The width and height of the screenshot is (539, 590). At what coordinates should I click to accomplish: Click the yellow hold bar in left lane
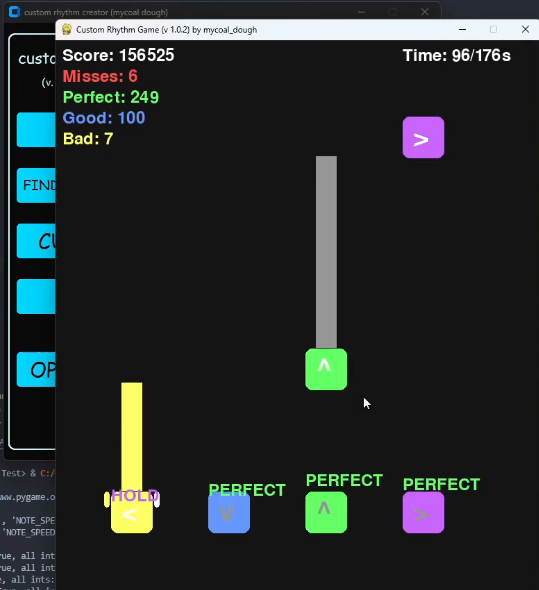tap(132, 437)
